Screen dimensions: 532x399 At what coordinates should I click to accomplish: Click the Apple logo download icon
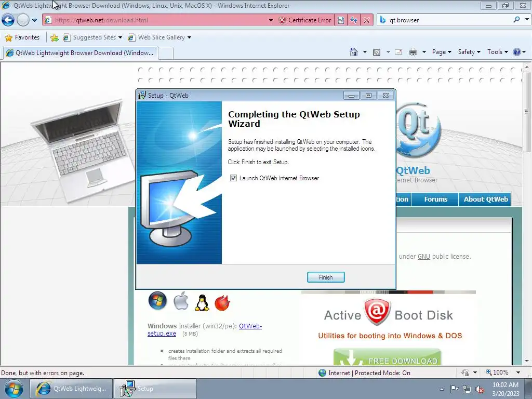(181, 301)
